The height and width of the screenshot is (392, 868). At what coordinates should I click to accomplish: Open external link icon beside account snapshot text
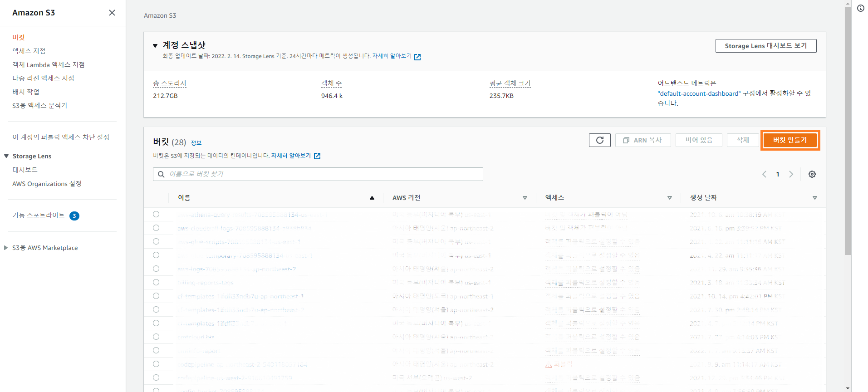click(417, 57)
